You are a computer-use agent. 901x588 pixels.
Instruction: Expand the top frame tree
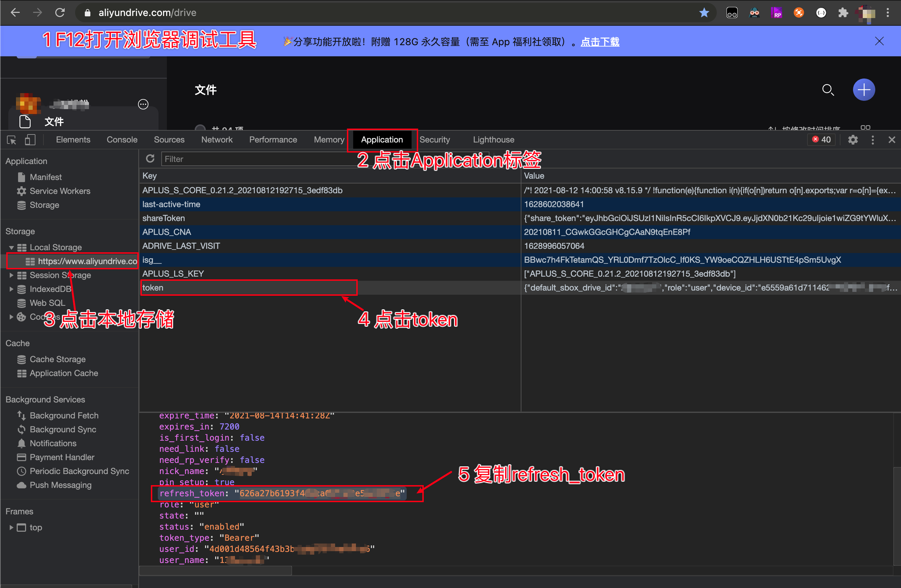11,528
